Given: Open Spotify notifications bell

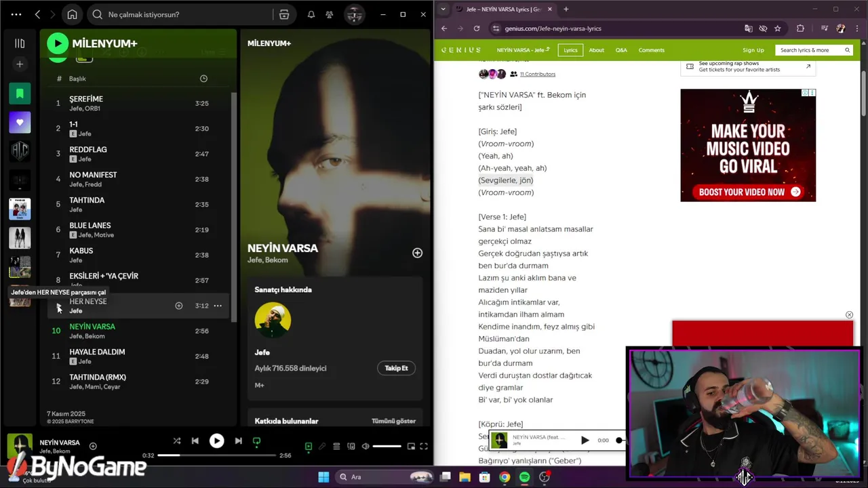Looking at the screenshot, I should (311, 14).
